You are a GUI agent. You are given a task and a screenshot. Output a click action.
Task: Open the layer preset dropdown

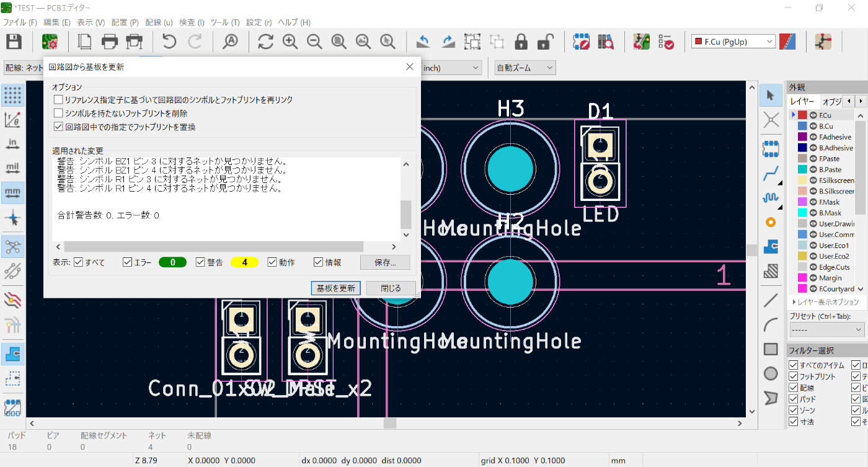[827, 331]
